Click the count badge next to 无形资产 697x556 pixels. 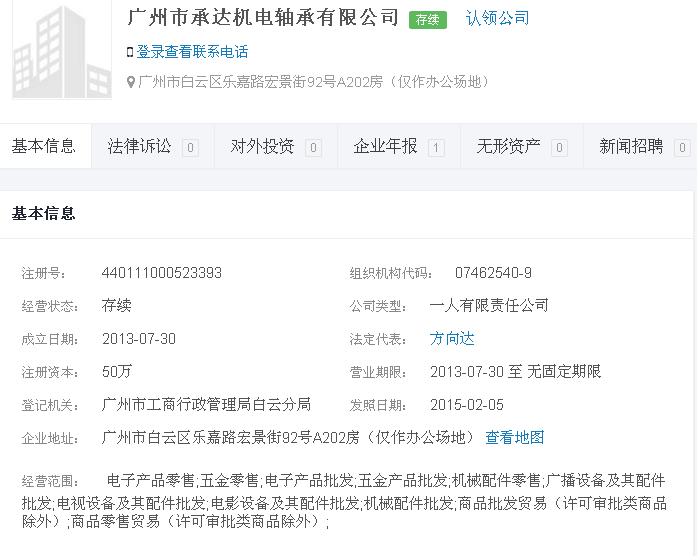pyautogui.click(x=559, y=148)
